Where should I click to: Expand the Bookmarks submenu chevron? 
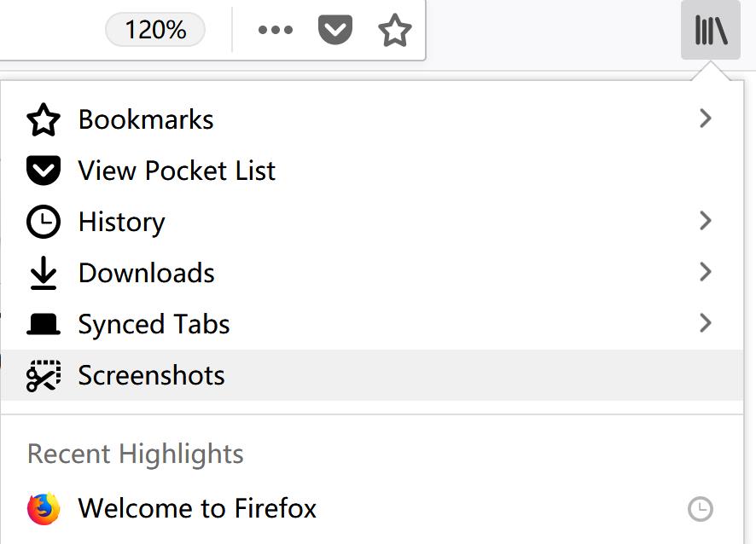point(705,119)
